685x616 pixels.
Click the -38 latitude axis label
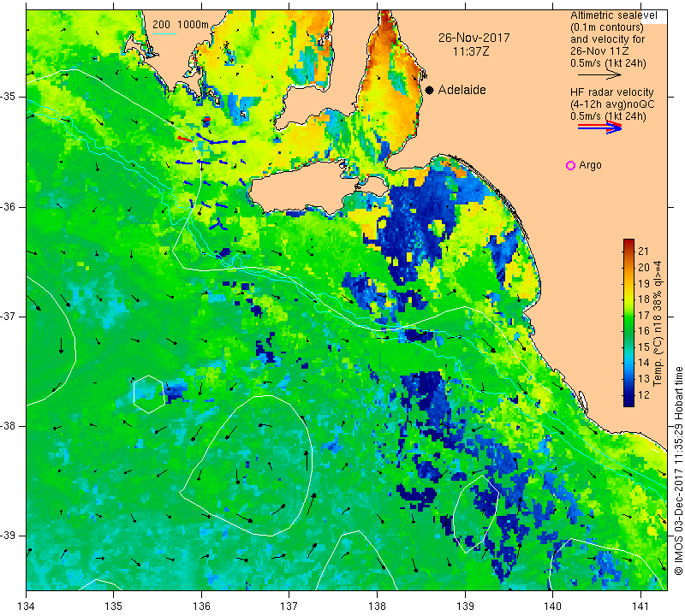[9, 426]
